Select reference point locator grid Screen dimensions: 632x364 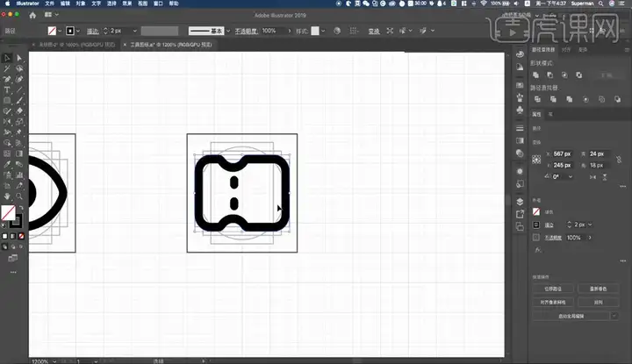click(x=536, y=160)
